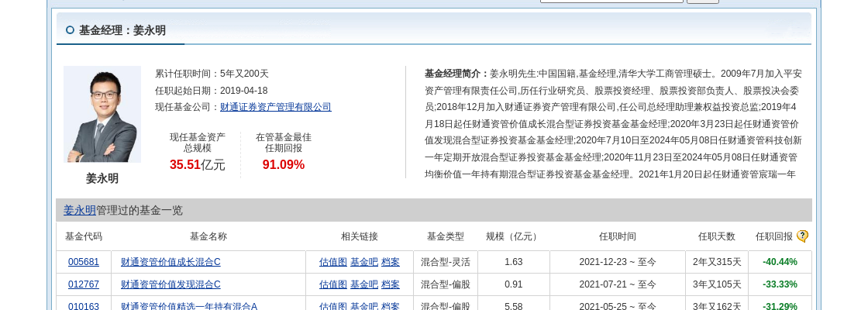Open 财通资管价值精选一年持有混合A fund link

[189, 306]
